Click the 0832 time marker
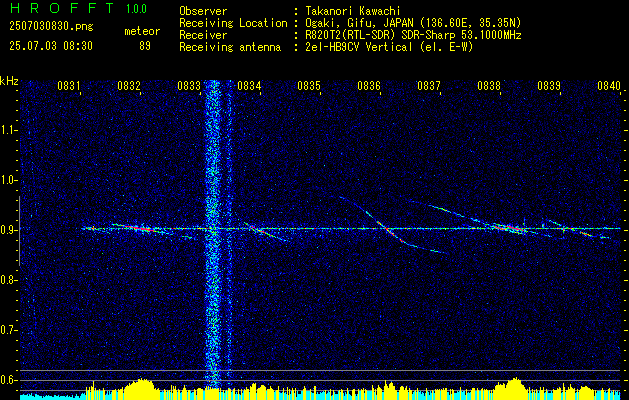 click(129, 86)
